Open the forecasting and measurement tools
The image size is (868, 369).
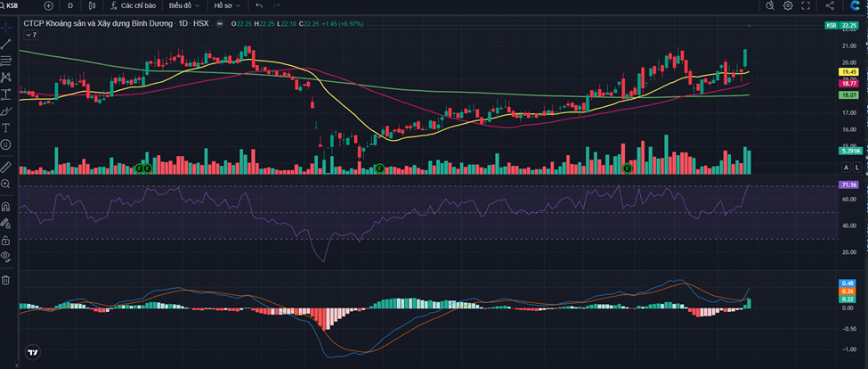point(5,94)
